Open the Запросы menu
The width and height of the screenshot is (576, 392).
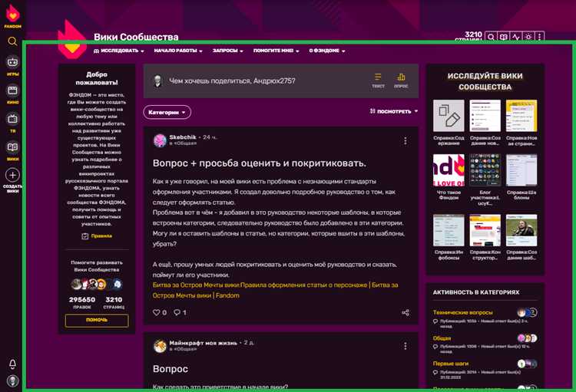(x=227, y=51)
